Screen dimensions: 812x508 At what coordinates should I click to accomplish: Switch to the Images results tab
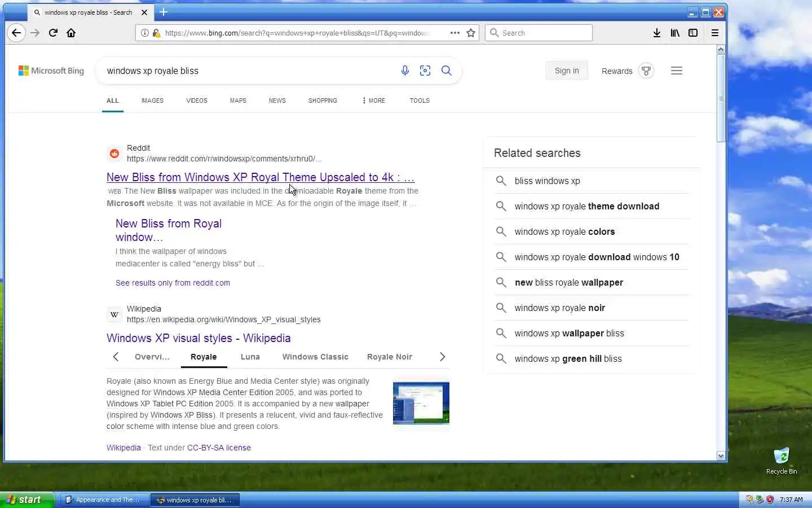click(x=152, y=100)
